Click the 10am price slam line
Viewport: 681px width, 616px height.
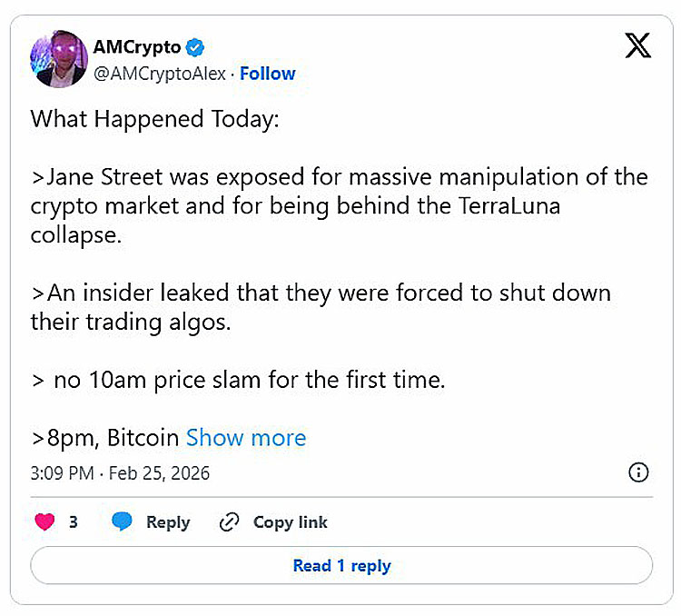coord(238,380)
